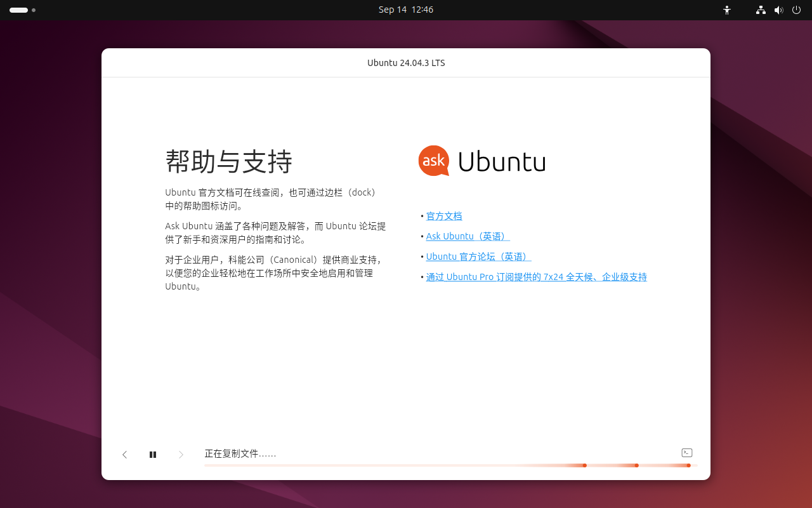Image resolution: width=812 pixels, height=508 pixels.
Task: Open the clock showing Sep 14 12:46
Action: coord(406,10)
